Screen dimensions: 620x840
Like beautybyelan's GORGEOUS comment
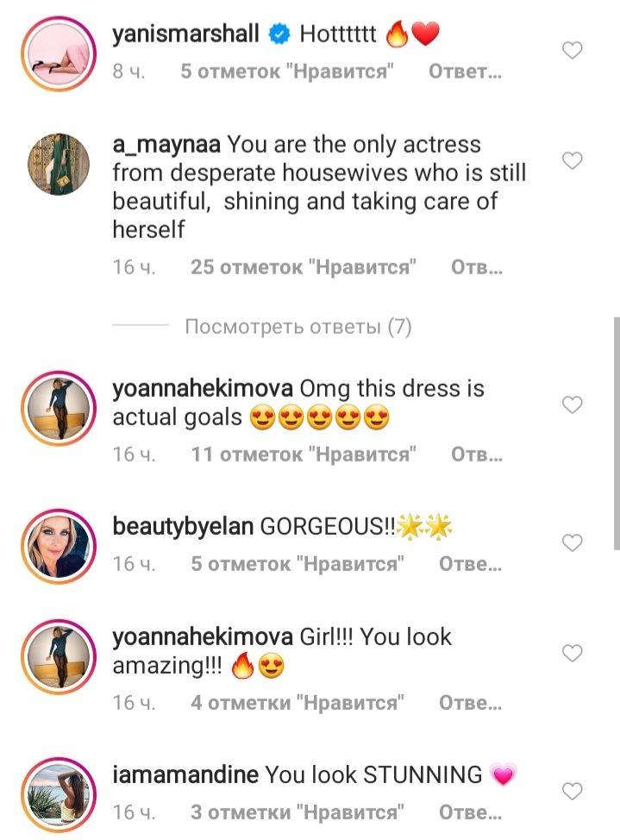coord(573,542)
